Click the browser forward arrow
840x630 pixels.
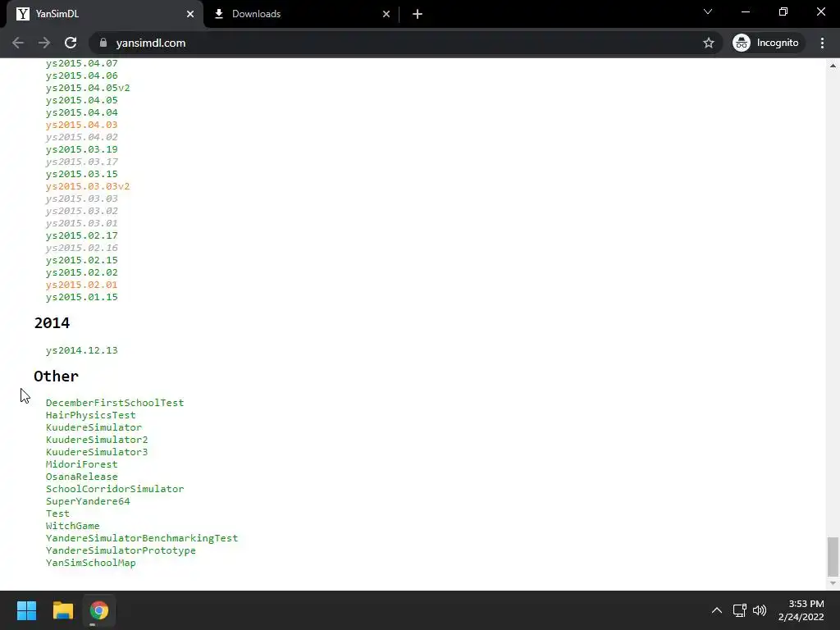click(44, 43)
